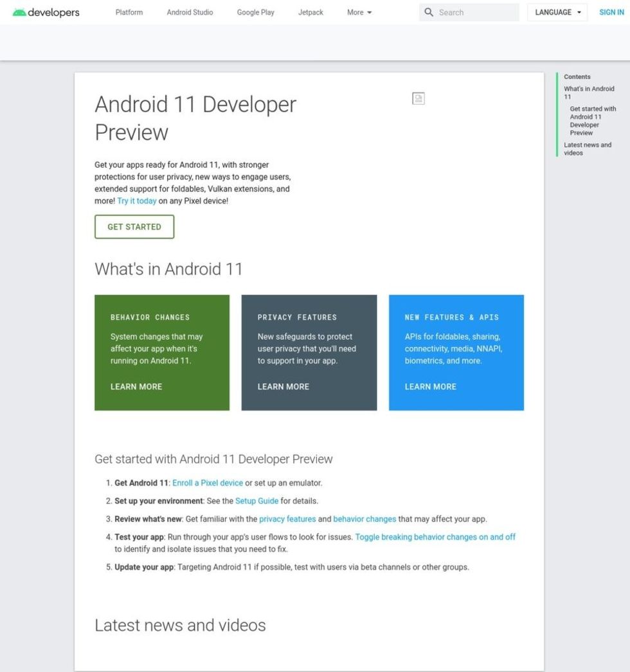Click 'Enroll a Pixel device' link

pyautogui.click(x=208, y=482)
